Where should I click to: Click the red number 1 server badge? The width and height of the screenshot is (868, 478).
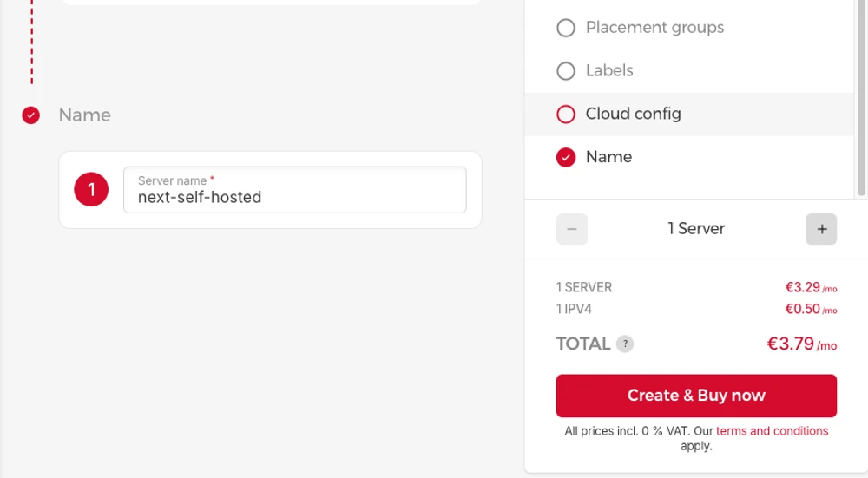click(x=91, y=190)
